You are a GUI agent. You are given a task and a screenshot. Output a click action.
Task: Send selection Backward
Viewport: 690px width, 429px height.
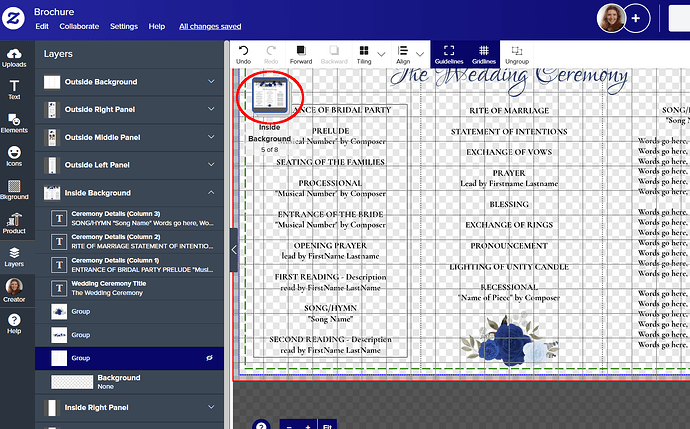point(334,55)
